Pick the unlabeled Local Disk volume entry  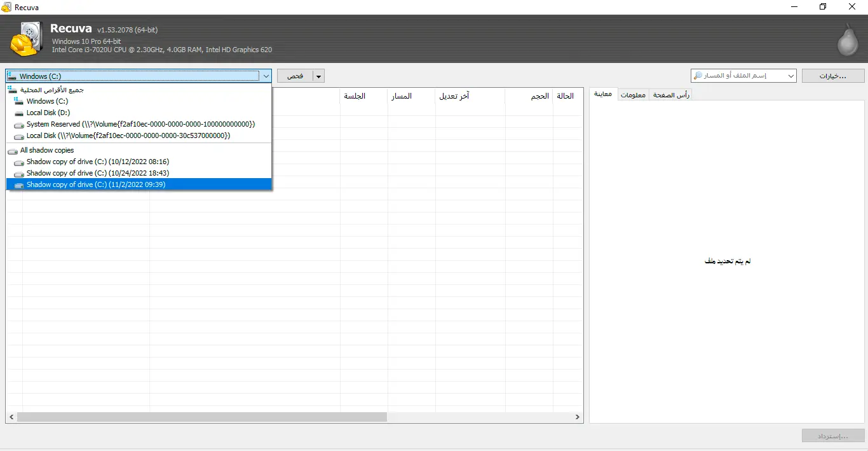(x=128, y=135)
